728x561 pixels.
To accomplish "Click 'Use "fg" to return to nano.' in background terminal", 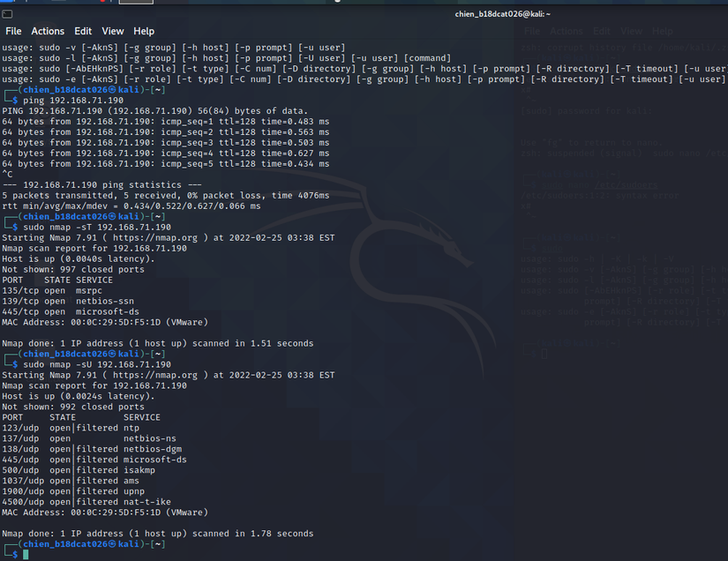I will coord(591,142).
